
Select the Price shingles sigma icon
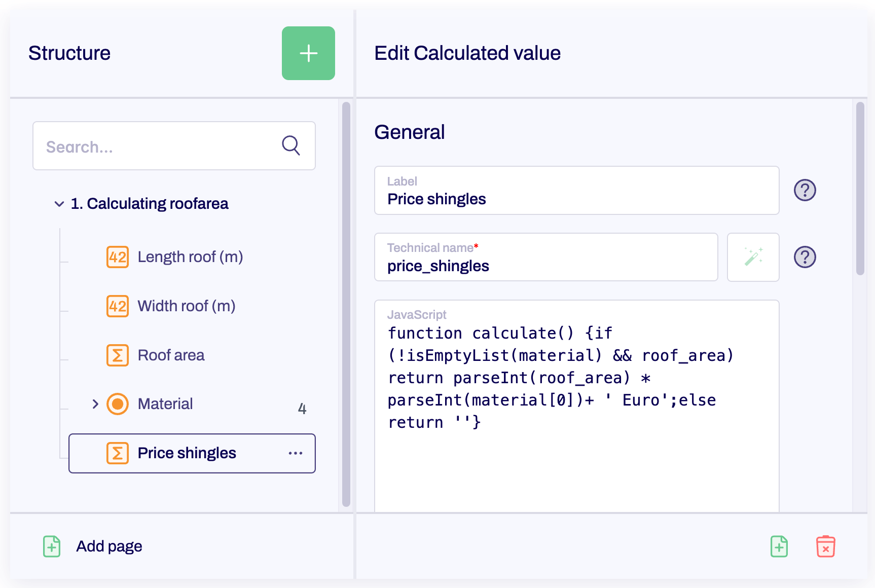117,453
